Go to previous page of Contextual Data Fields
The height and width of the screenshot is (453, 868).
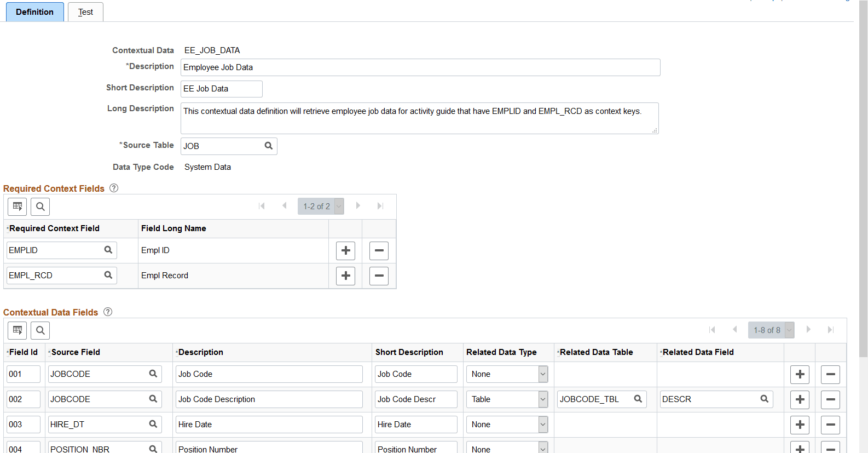735,330
